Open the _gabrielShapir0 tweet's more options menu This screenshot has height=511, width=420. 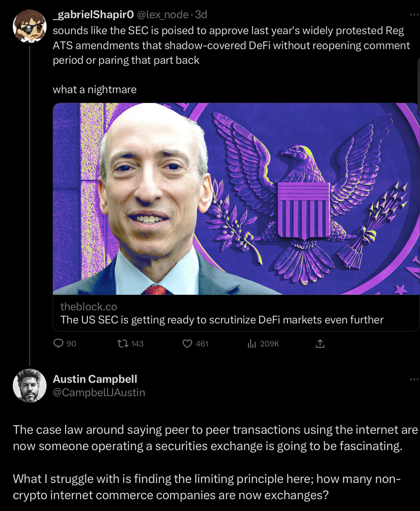click(x=414, y=14)
